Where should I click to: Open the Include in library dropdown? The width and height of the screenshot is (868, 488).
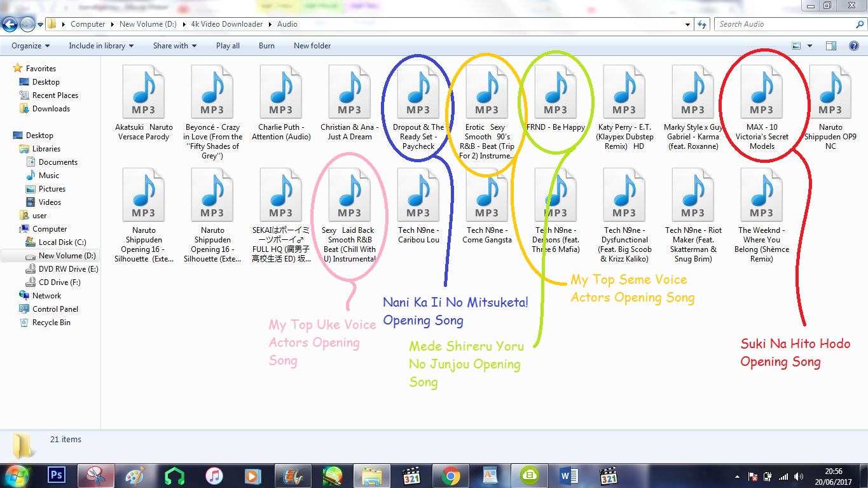pos(101,46)
